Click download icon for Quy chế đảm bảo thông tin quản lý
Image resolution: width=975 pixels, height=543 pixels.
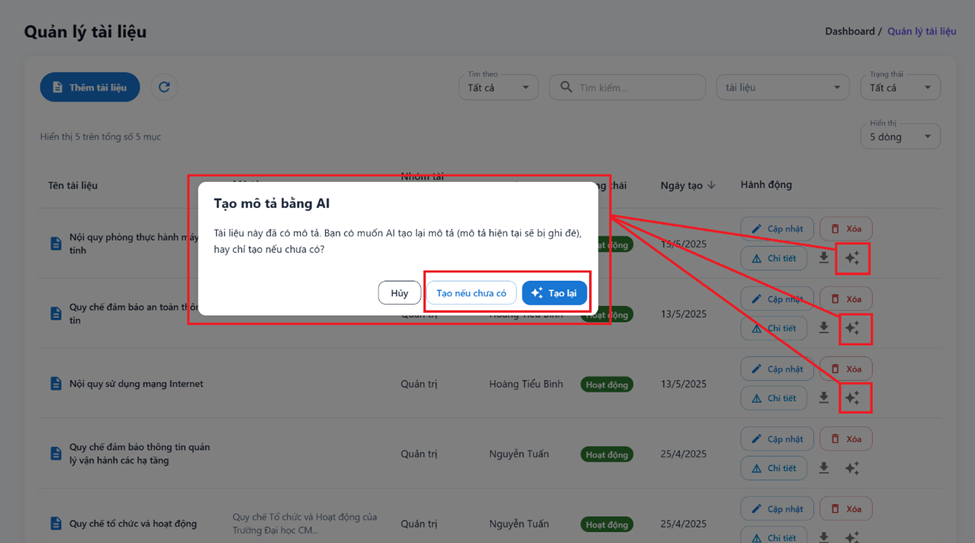tap(823, 467)
